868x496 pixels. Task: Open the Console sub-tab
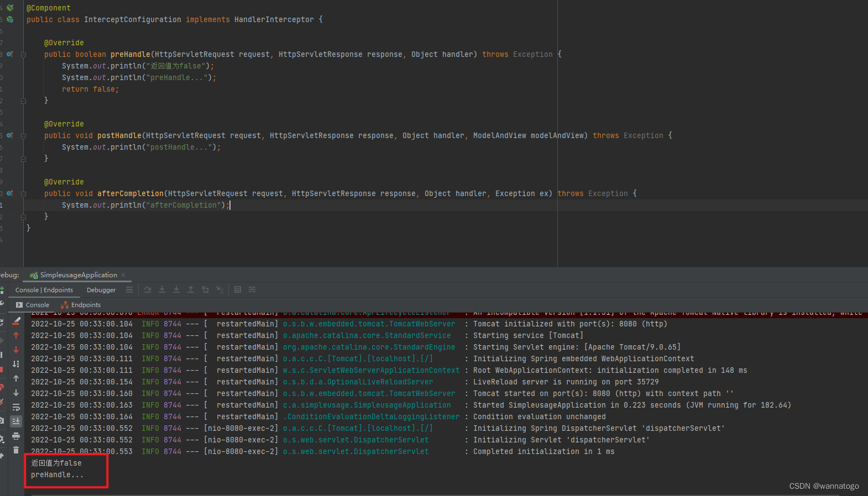[x=33, y=305]
